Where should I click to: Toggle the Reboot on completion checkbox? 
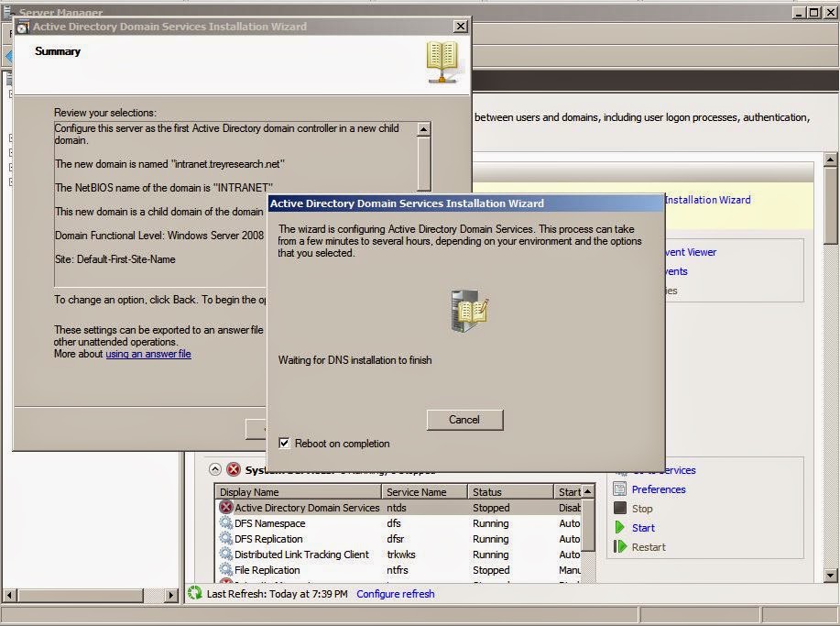click(x=284, y=444)
